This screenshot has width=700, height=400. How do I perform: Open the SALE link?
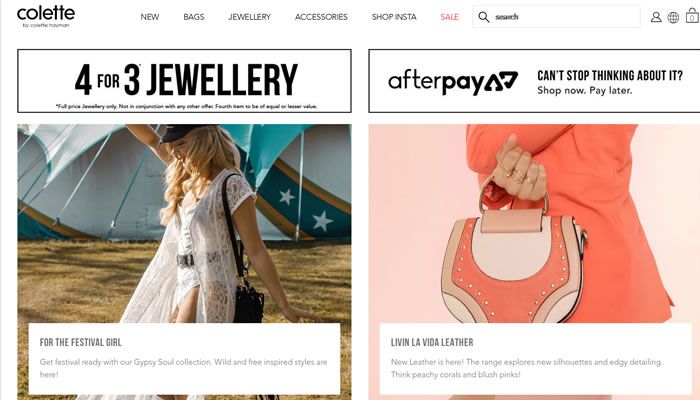(x=450, y=17)
